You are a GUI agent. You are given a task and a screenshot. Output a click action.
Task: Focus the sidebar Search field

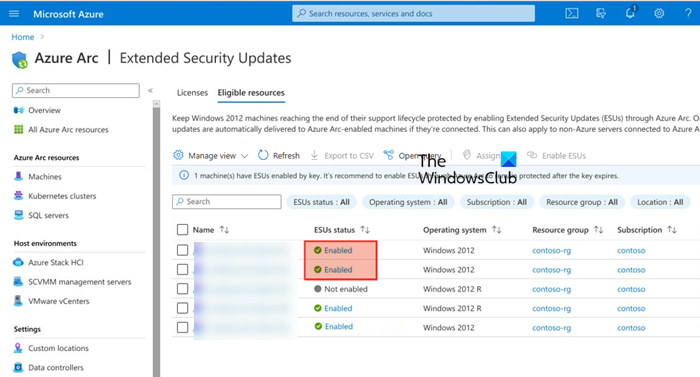[x=76, y=90]
